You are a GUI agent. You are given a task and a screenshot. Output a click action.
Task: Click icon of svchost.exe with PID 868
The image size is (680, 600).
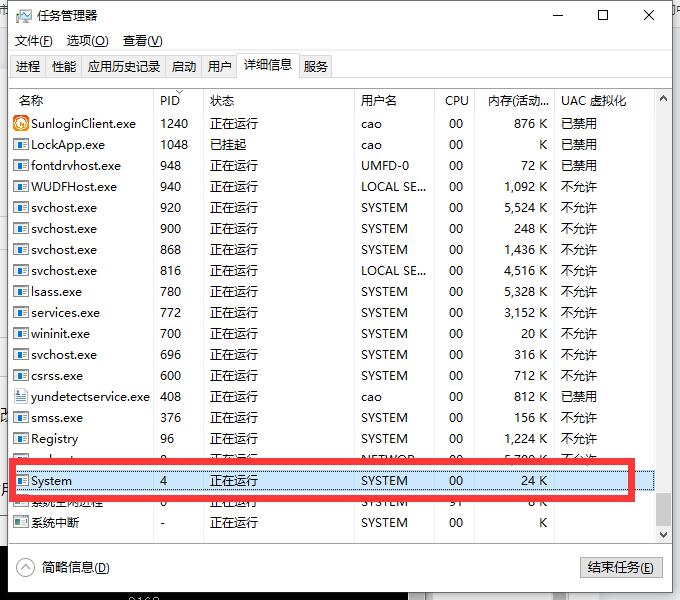click(x=21, y=249)
